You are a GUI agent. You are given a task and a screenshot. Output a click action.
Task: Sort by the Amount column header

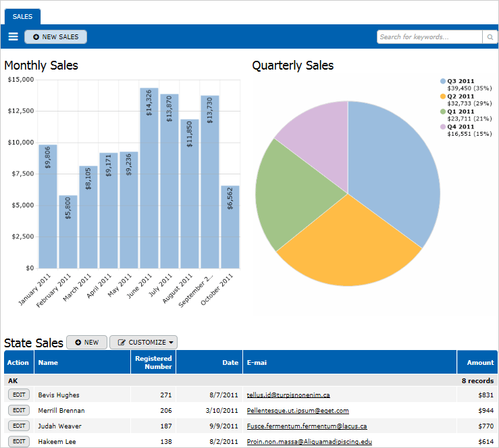(x=477, y=362)
